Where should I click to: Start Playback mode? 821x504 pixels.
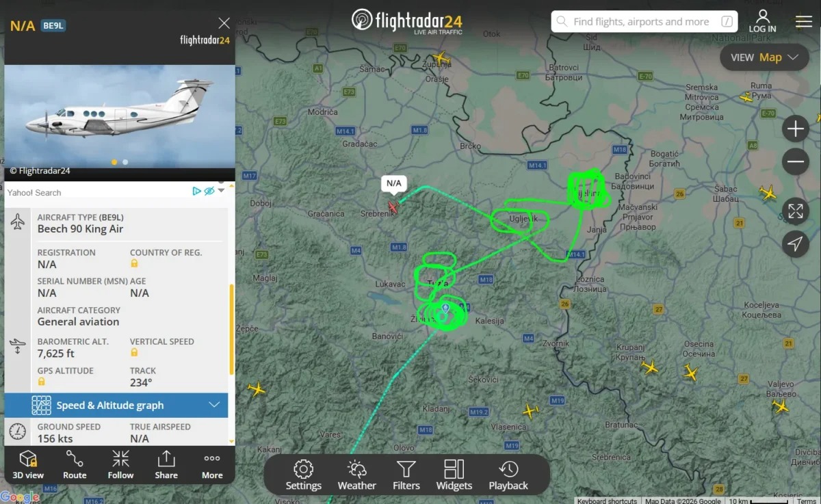(x=508, y=475)
